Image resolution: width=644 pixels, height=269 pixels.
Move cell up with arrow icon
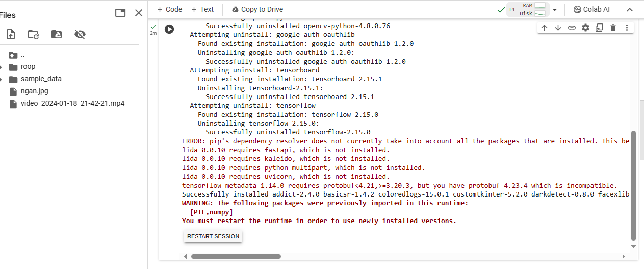(544, 28)
